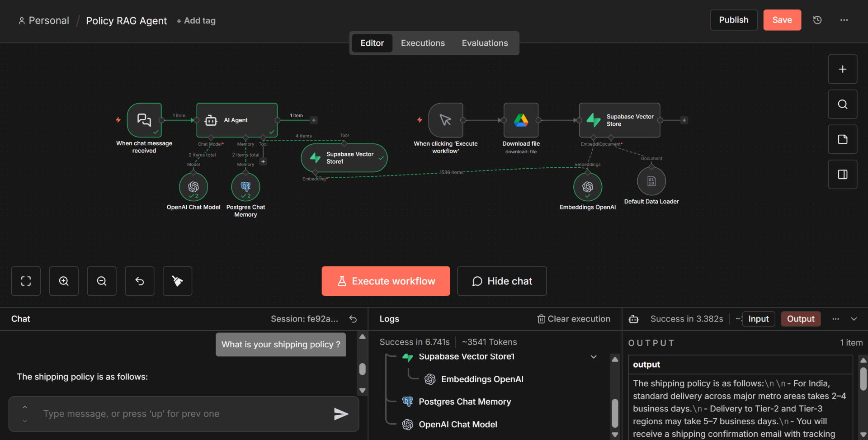
Task: Select the Supabase Vector Store1 tool node
Action: tap(344, 158)
